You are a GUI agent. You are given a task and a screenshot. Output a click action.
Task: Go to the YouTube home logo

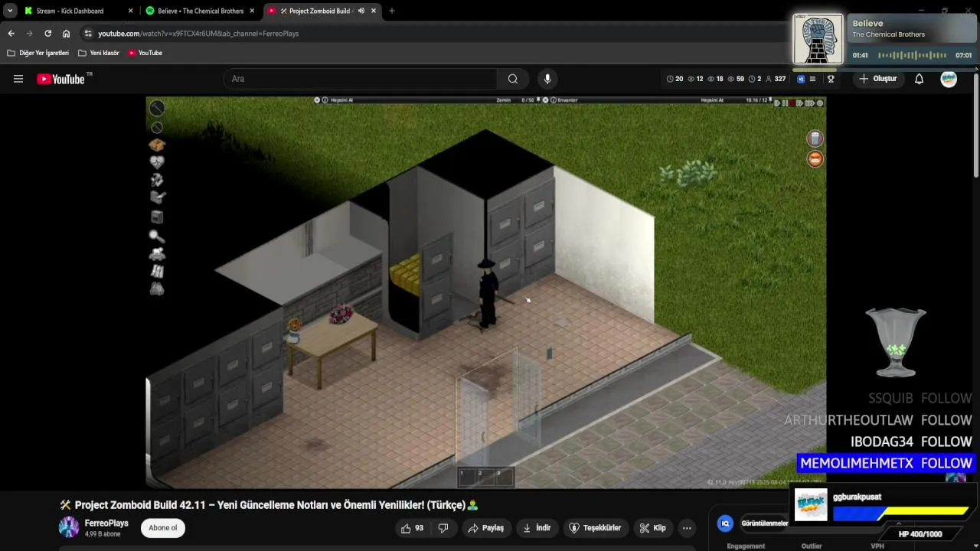[x=60, y=79]
